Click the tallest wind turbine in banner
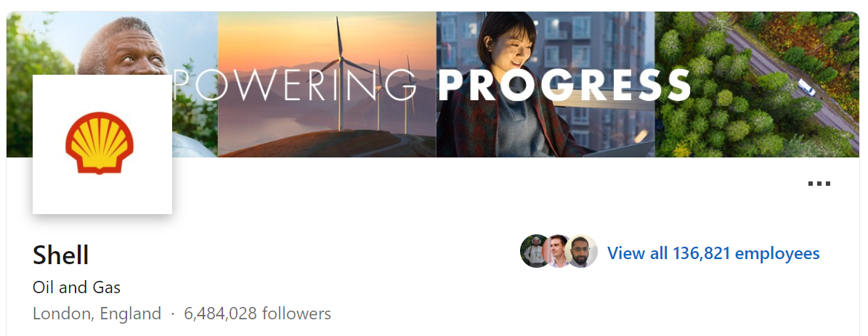 (x=340, y=72)
